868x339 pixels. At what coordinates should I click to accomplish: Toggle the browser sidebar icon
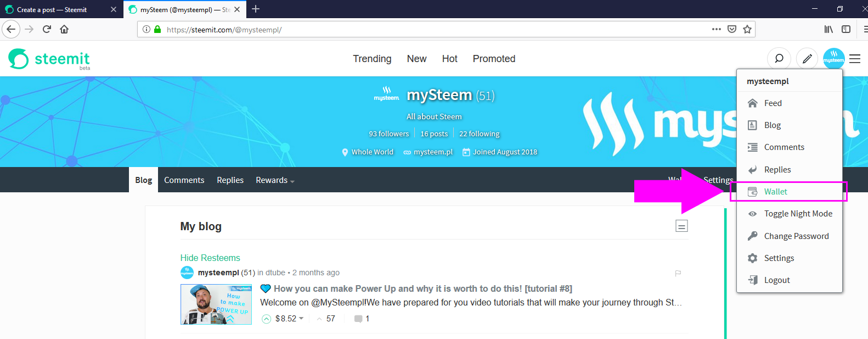click(x=846, y=29)
